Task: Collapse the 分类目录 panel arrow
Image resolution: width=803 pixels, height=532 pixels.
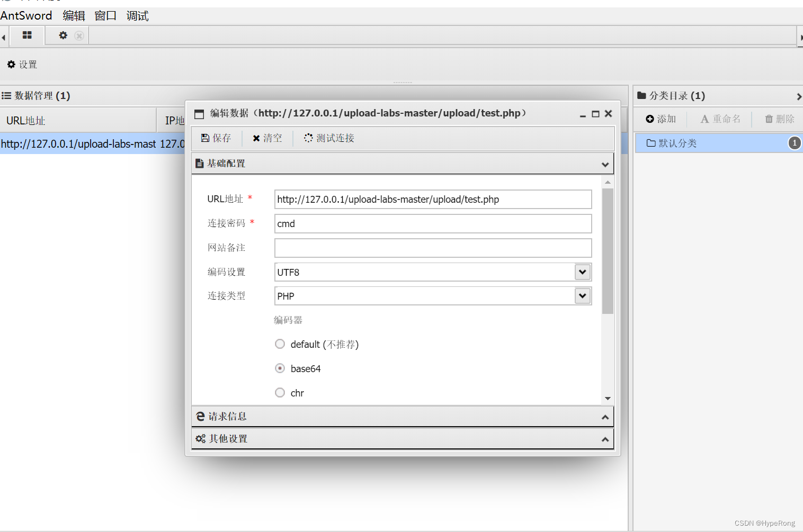Action: coord(799,97)
